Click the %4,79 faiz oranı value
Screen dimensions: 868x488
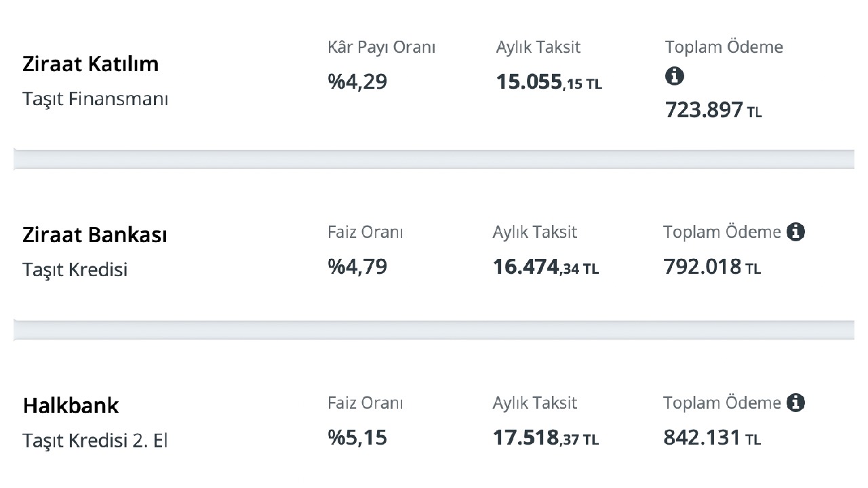click(357, 266)
